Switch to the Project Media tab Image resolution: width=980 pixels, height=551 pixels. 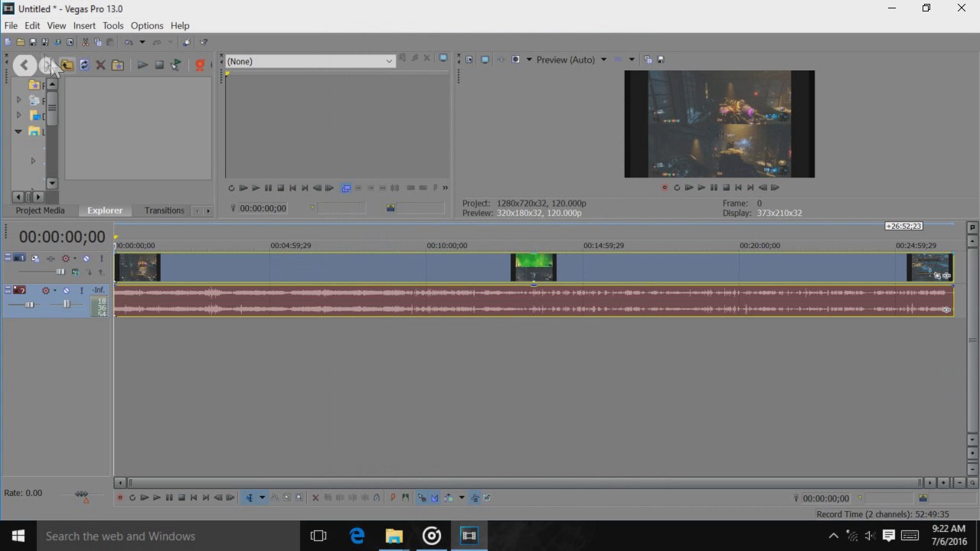tap(40, 210)
